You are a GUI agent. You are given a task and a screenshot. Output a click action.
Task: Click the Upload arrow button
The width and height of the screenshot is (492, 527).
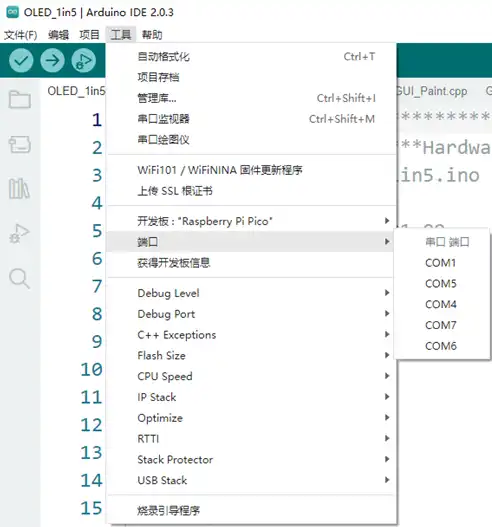pos(52,60)
